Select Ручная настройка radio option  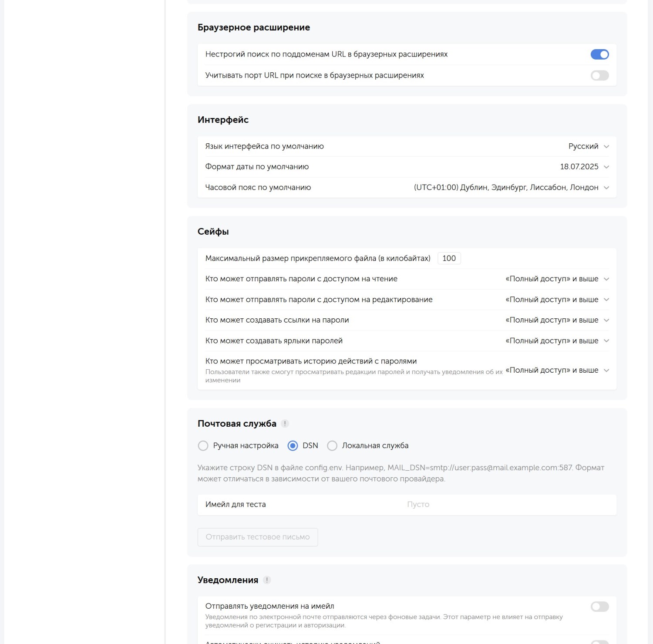tap(203, 446)
